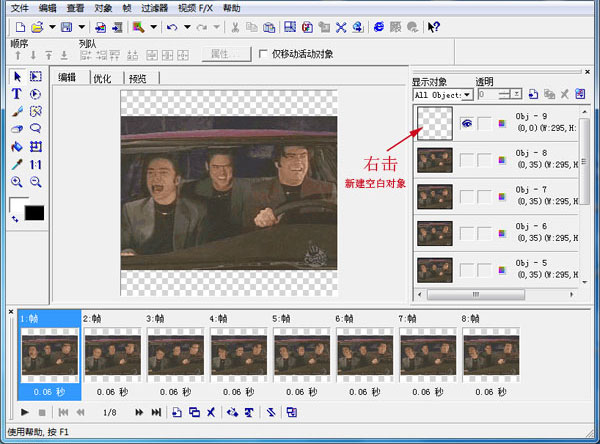Select the rectangle selection tool
This screenshot has width=600, height=444.
coord(36,77)
